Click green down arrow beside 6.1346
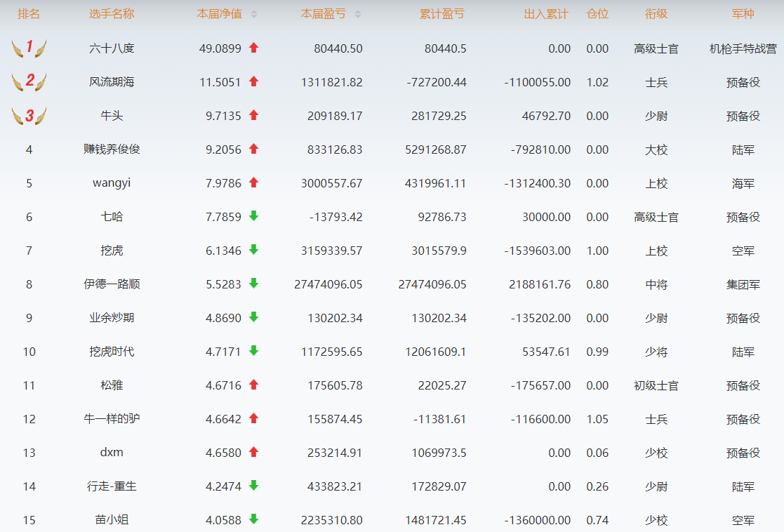This screenshot has width=784, height=532. coord(253,249)
